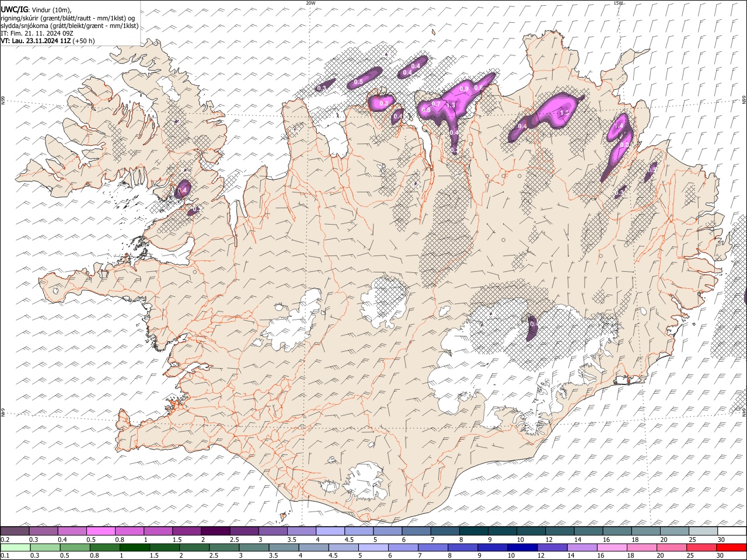Click the purple snow patch on Vatnajökull glacier
Image resolution: width=747 pixels, height=560 pixels.
point(532,328)
